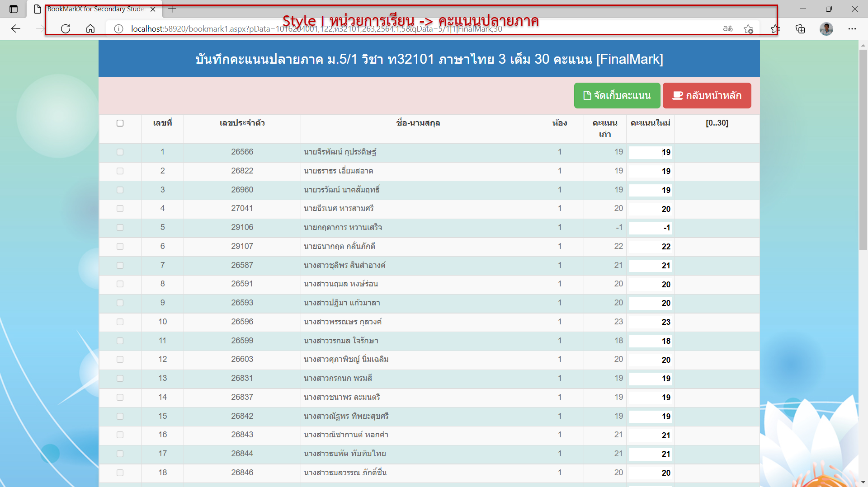This screenshot has width=868, height=487.
Task: Click the browser back arrow
Action: click(x=16, y=29)
